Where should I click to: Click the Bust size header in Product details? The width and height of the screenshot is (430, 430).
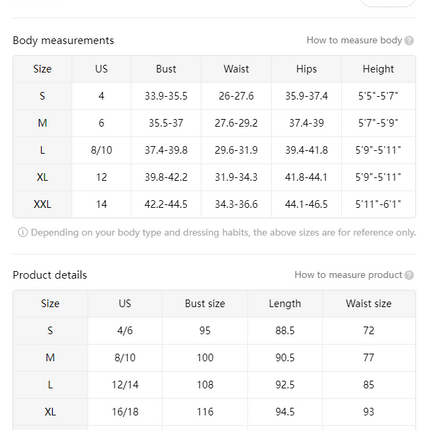pyautogui.click(x=205, y=304)
